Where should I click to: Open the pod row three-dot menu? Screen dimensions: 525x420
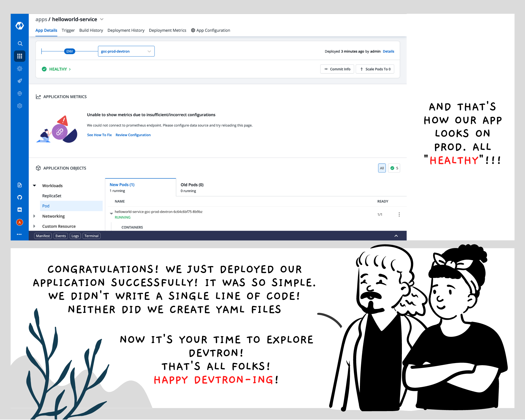click(x=399, y=214)
